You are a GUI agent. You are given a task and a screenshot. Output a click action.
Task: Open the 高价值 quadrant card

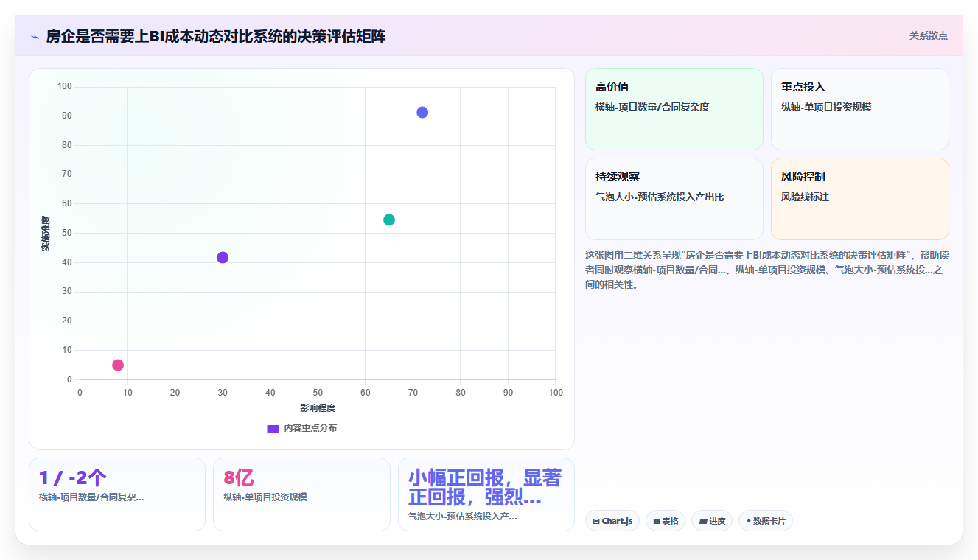[674, 109]
